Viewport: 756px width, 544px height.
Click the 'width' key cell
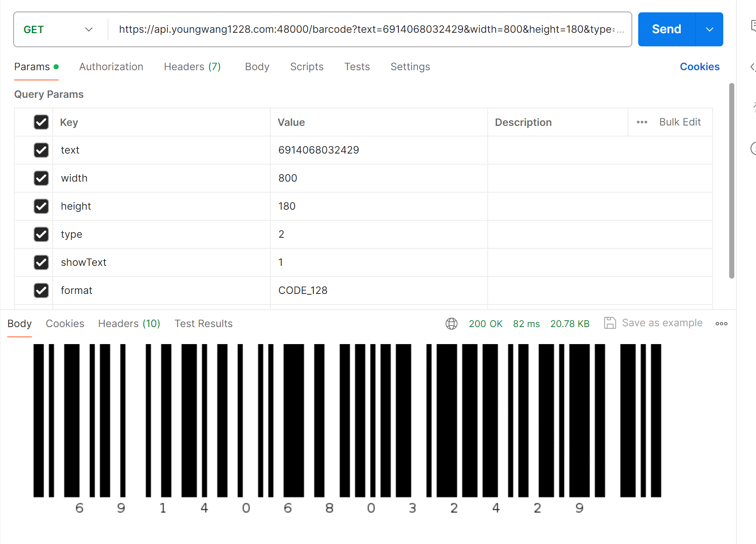click(x=162, y=178)
